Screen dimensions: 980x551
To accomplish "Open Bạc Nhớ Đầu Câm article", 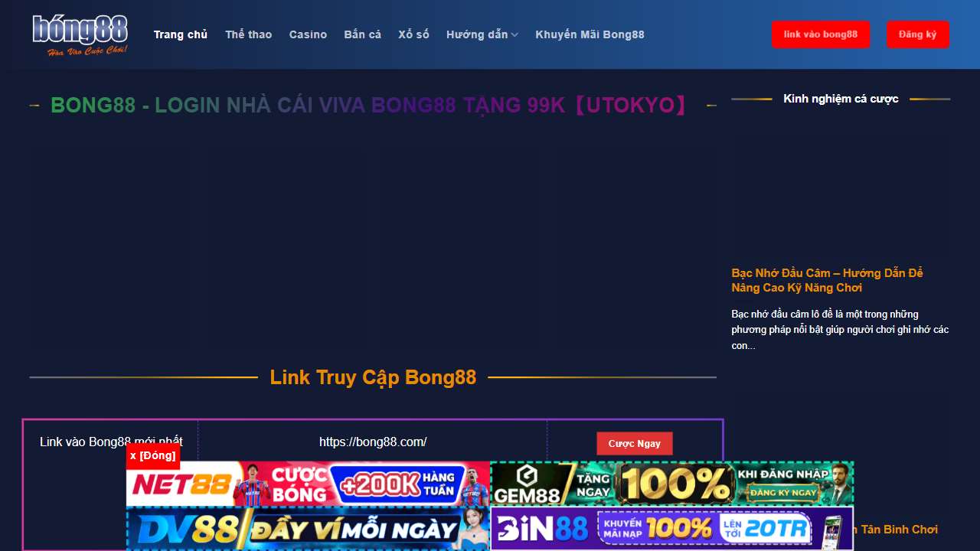I will 827,280.
